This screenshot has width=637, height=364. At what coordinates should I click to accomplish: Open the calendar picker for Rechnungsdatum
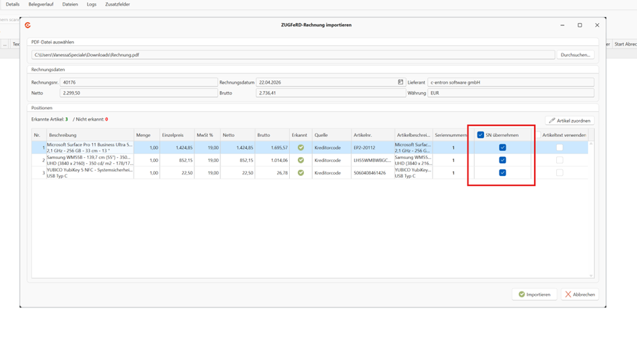point(400,82)
